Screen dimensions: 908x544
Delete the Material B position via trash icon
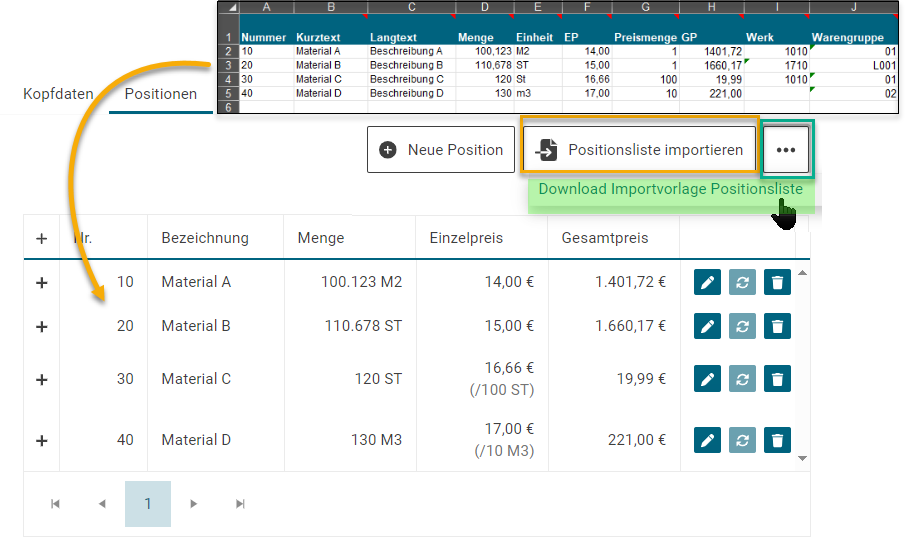pos(777,326)
